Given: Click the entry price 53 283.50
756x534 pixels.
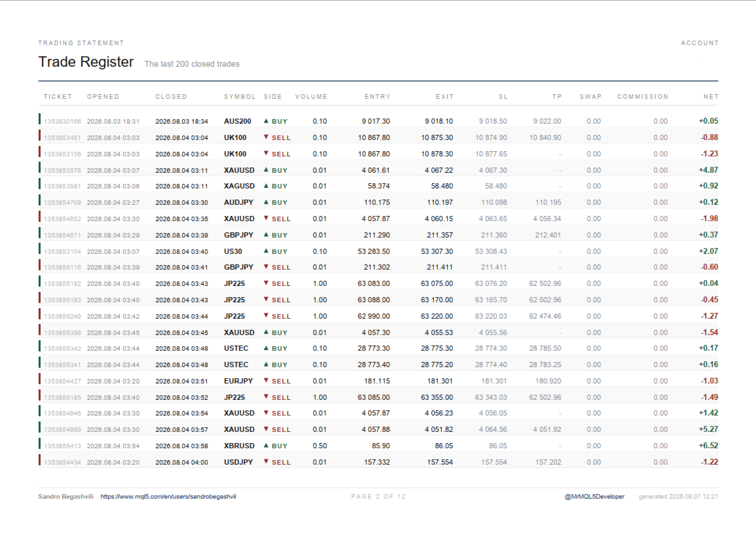Looking at the screenshot, I should pyautogui.click(x=374, y=251).
